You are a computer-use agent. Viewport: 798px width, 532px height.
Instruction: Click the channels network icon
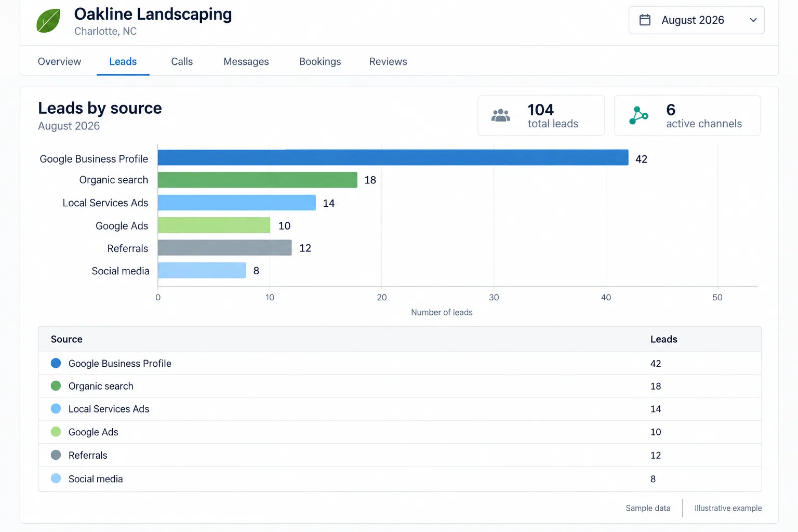639,115
